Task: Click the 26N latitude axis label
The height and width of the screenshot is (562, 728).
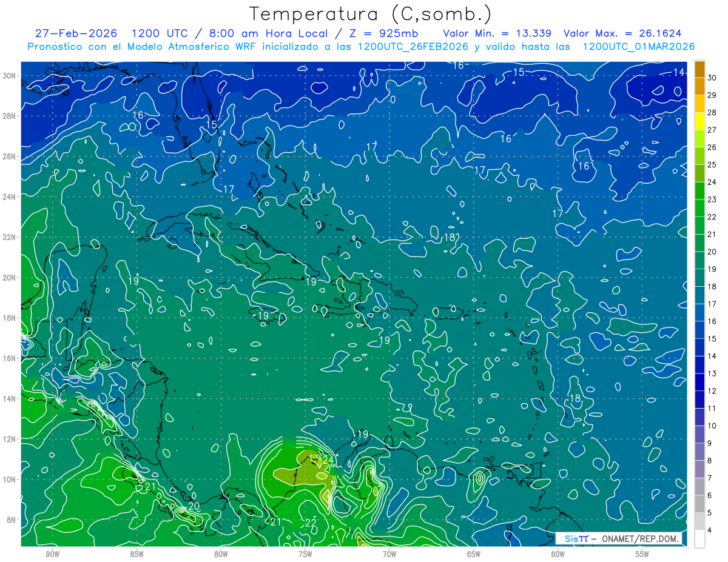Action: 10,156
